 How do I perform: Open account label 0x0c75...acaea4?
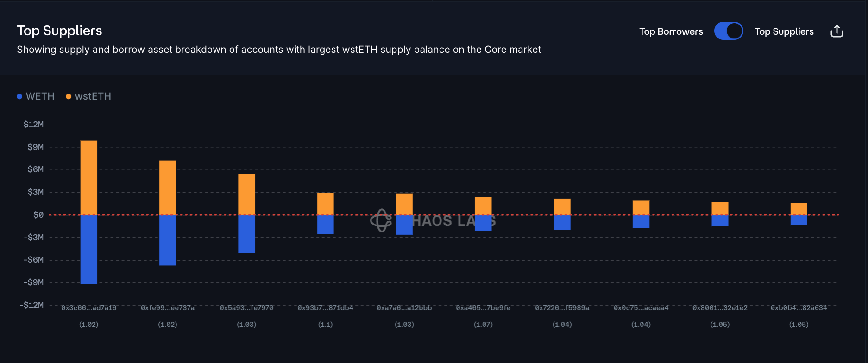(641, 308)
